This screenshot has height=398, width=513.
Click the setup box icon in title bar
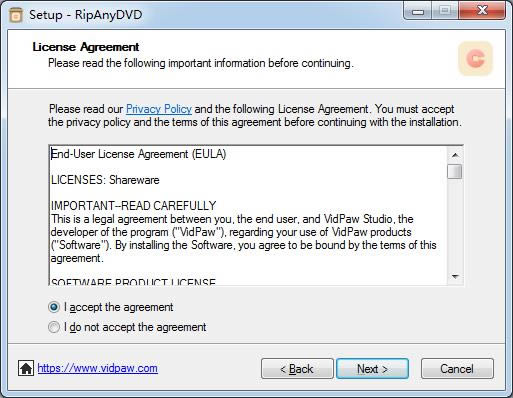16,15
